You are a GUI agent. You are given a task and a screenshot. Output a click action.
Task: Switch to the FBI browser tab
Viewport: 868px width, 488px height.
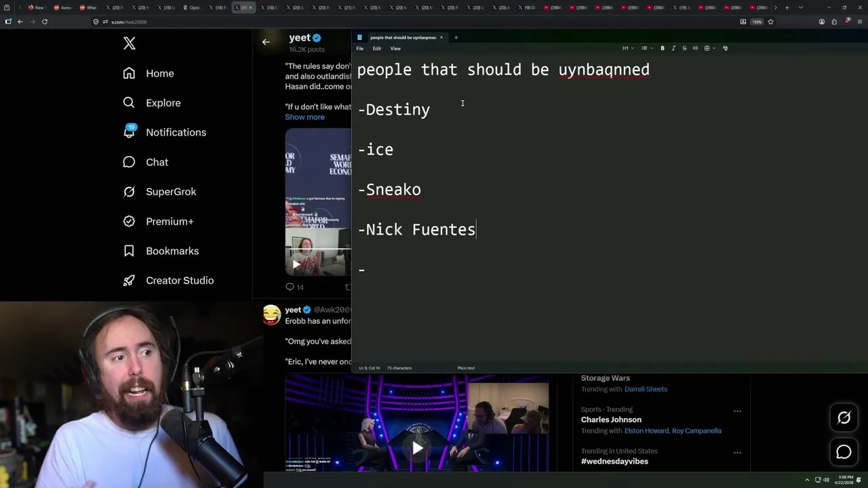[x=527, y=7]
